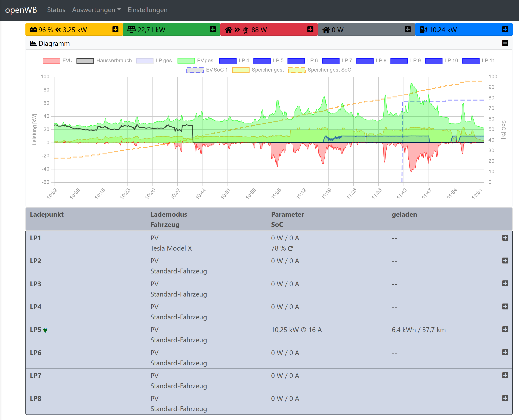Open the Status page
The image size is (519, 420).
coord(56,10)
